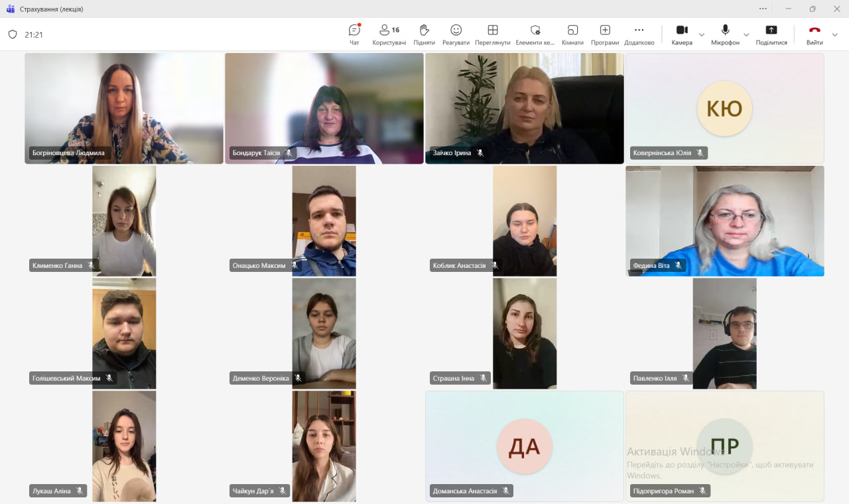
Task: Open the title bar three-dots menu
Action: coord(763,9)
